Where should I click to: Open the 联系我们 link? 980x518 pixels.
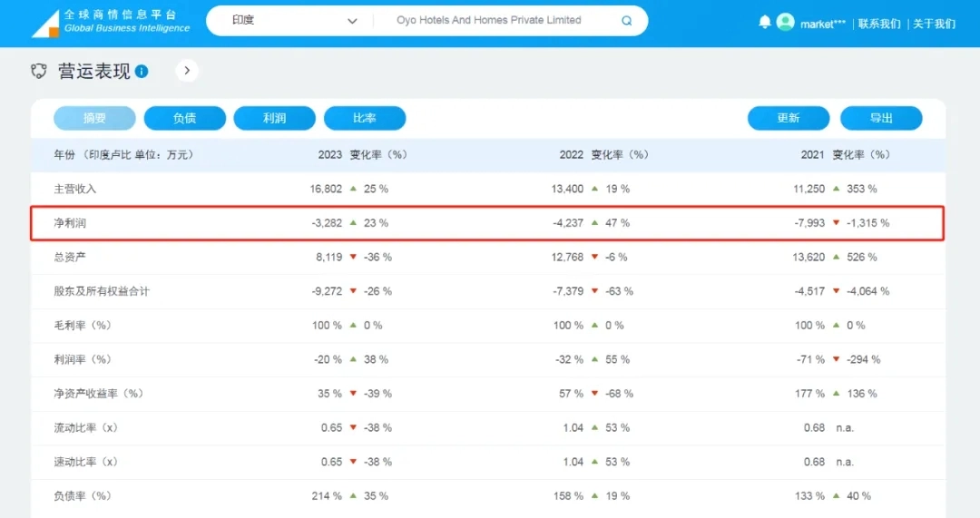click(878, 24)
